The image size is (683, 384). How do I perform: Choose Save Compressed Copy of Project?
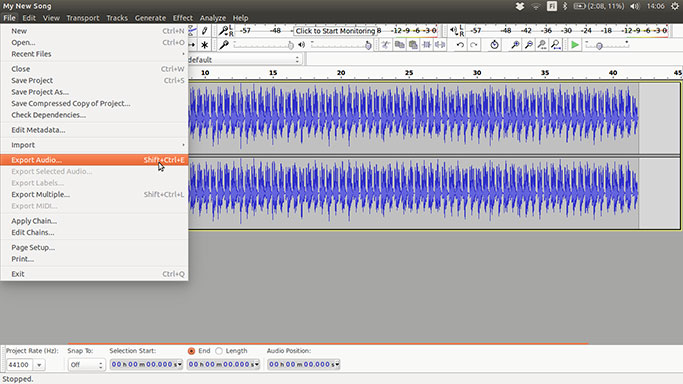94,104
